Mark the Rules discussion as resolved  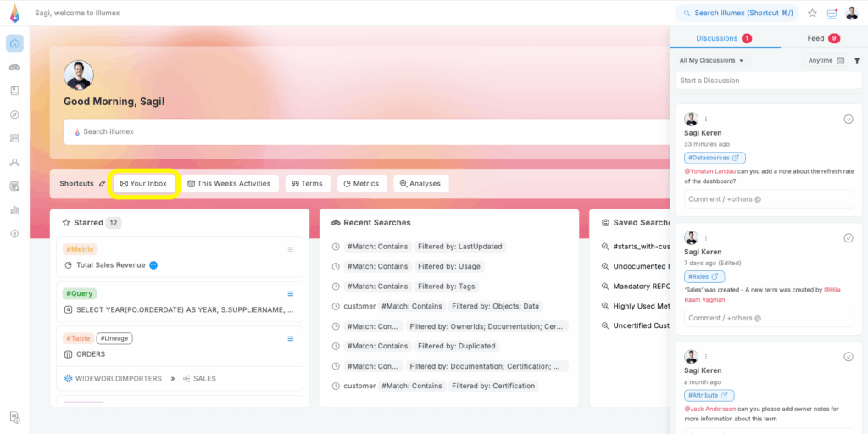[x=849, y=238]
